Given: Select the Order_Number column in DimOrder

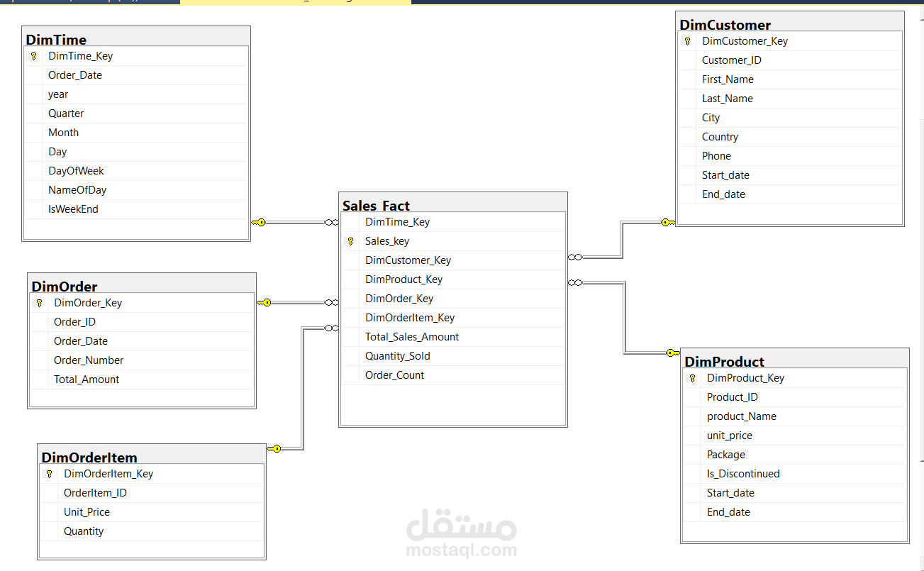Looking at the screenshot, I should point(142,360).
